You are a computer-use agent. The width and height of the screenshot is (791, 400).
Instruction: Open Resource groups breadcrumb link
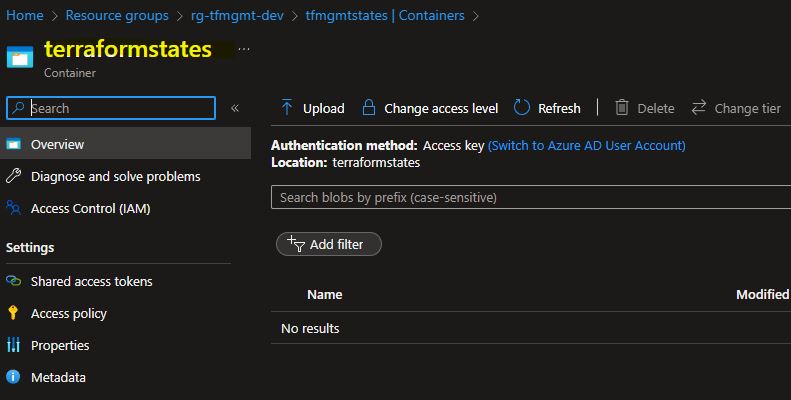click(117, 15)
